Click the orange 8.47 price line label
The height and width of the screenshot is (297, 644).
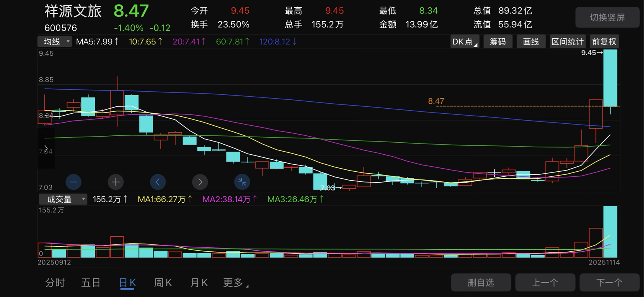pyautogui.click(x=436, y=101)
